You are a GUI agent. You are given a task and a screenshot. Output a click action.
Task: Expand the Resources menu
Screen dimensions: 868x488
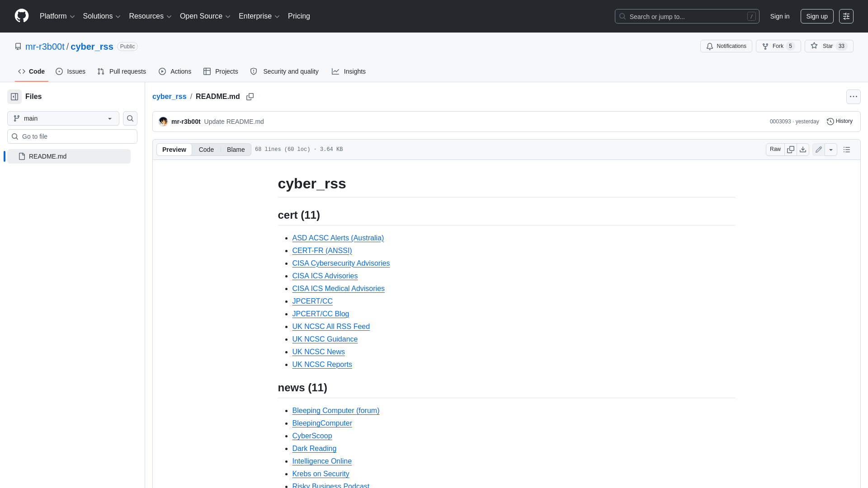150,16
